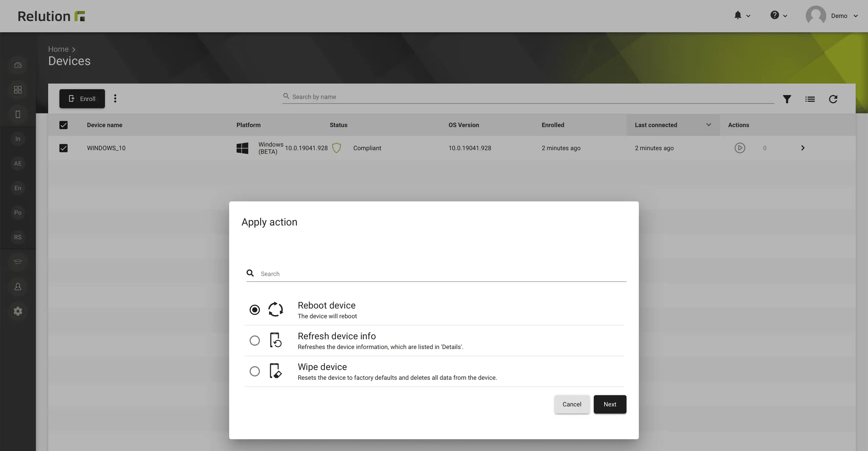Open the settings gear in sidebar

[x=18, y=311]
